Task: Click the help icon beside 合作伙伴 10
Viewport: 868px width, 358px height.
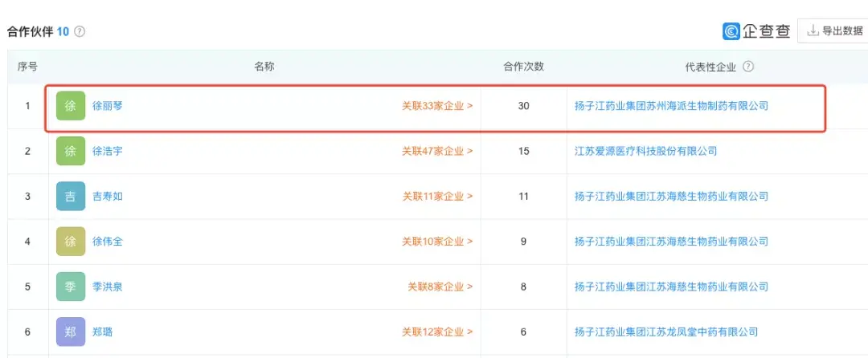Action: pos(80,32)
